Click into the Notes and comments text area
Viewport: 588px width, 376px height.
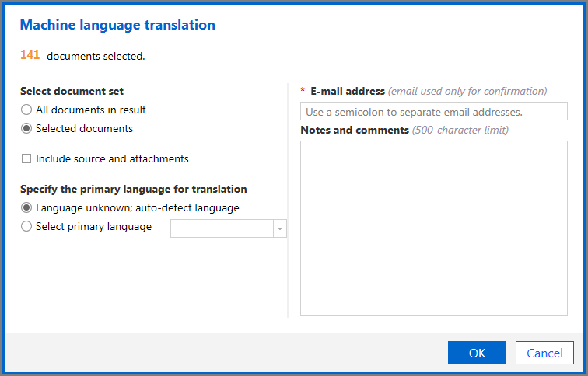434,228
